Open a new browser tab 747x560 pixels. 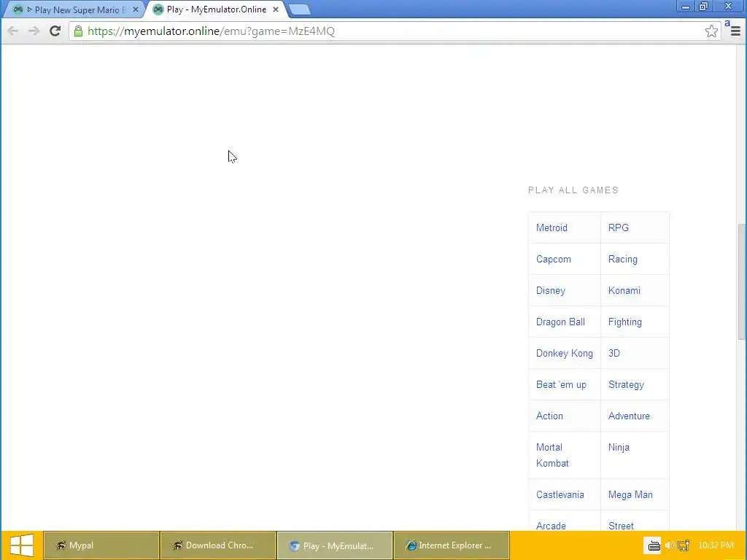click(299, 9)
